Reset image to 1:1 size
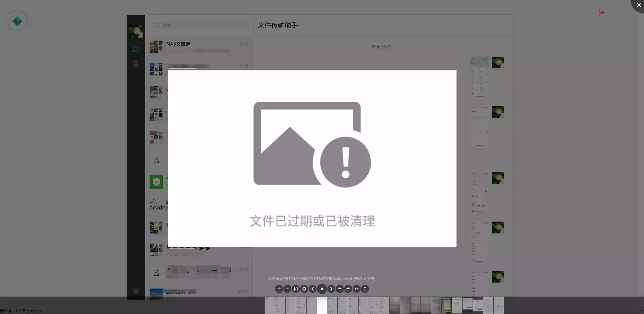Image resolution: width=644 pixels, height=314 pixels. (296, 289)
